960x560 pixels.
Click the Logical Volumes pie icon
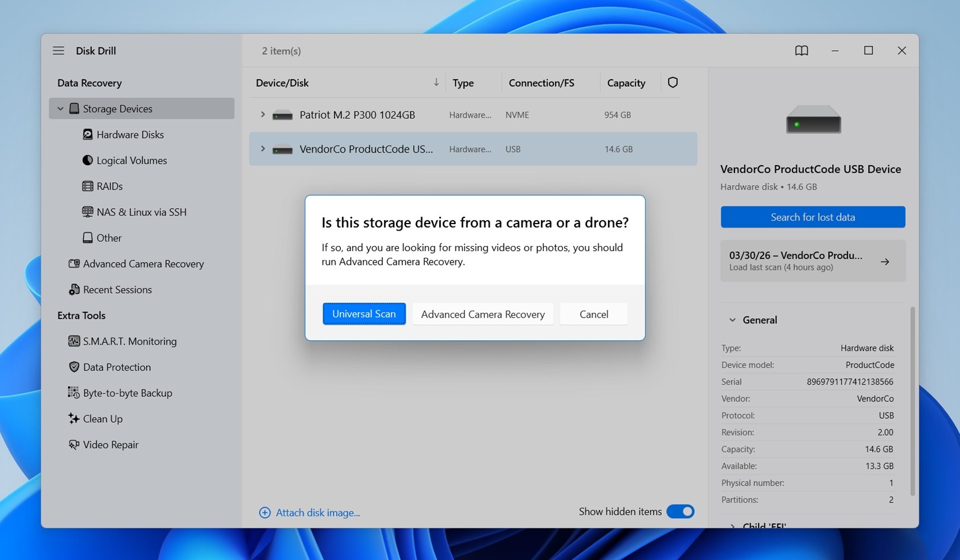[88, 160]
